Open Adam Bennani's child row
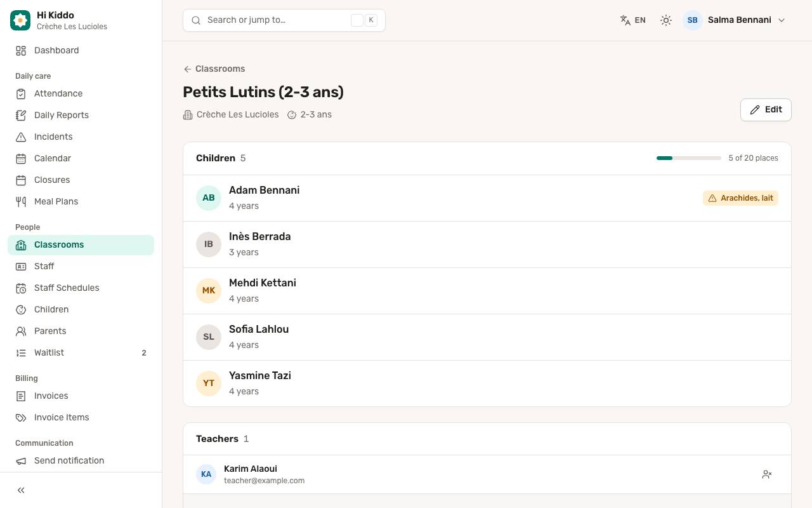Image resolution: width=812 pixels, height=508 pixels. click(487, 198)
